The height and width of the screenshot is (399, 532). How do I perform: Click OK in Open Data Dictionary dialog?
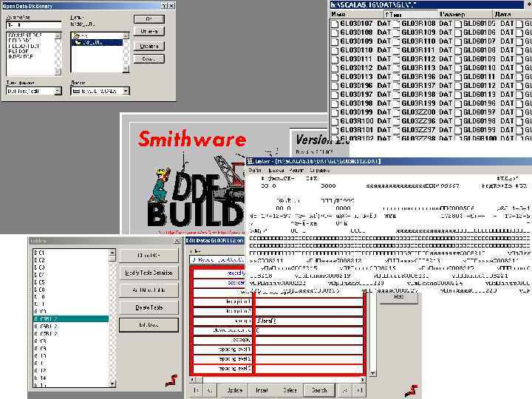click(x=149, y=19)
